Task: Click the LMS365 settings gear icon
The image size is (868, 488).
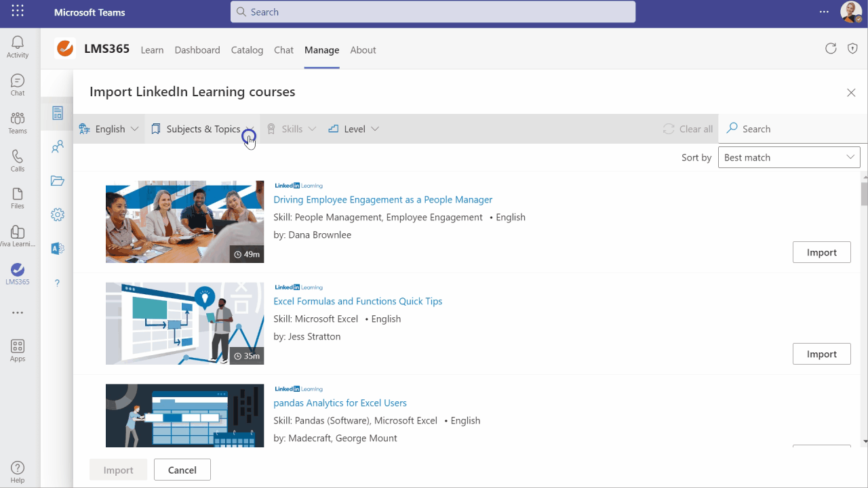Action: 58,215
